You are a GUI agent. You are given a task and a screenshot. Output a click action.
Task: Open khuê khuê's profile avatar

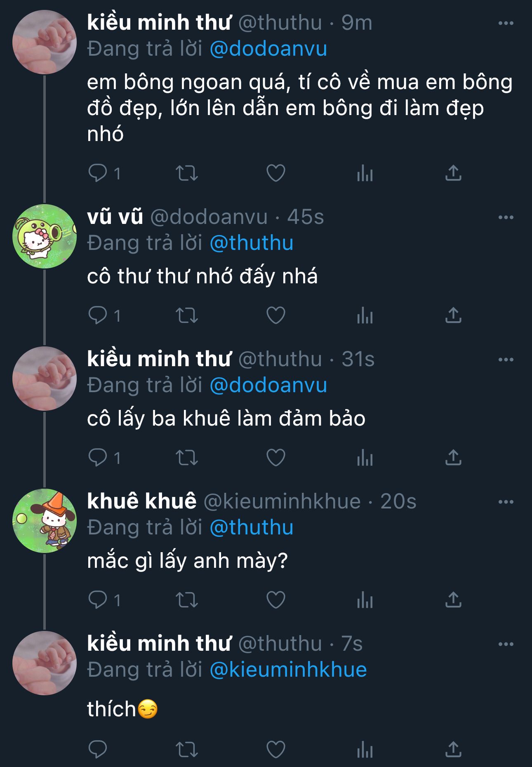point(45,521)
